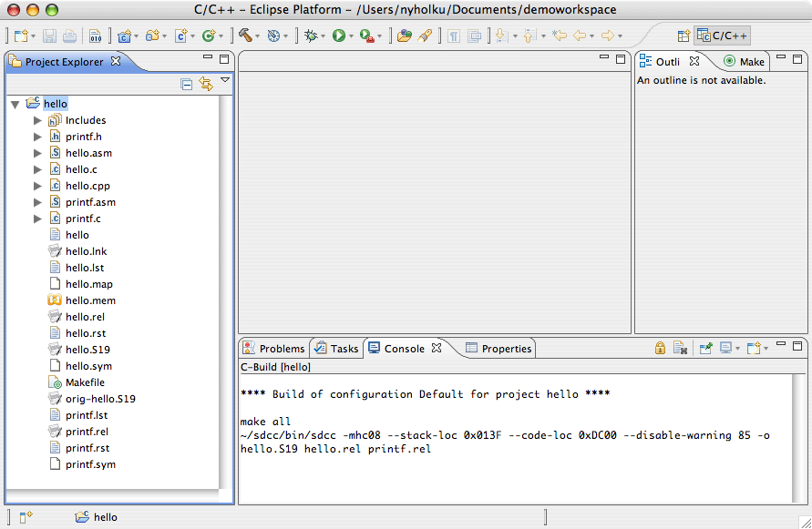Click the flashlight Search icon

pos(426,36)
